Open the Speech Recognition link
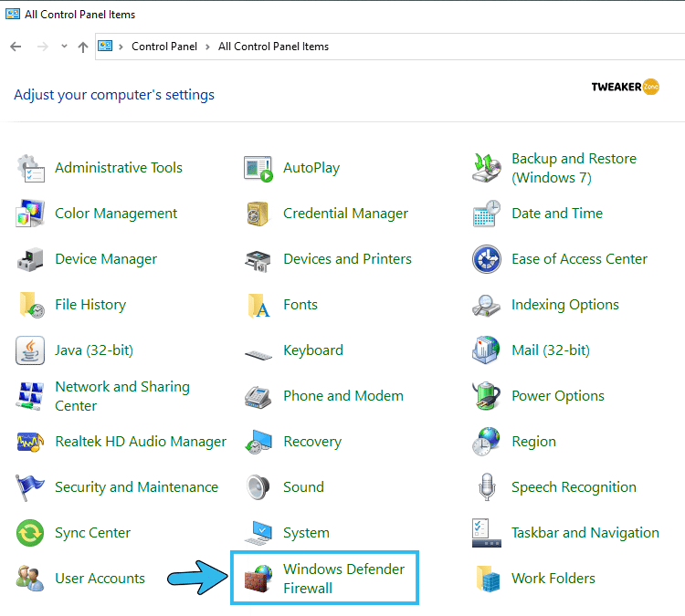685x616 pixels. (x=574, y=487)
